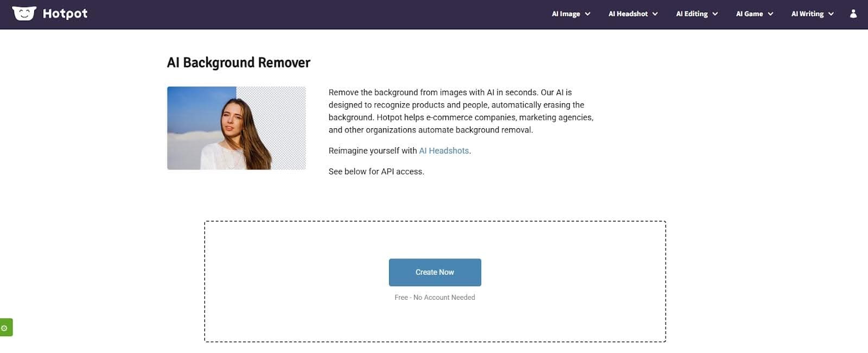Click the chevron arrow beside AI Image

[x=588, y=14]
